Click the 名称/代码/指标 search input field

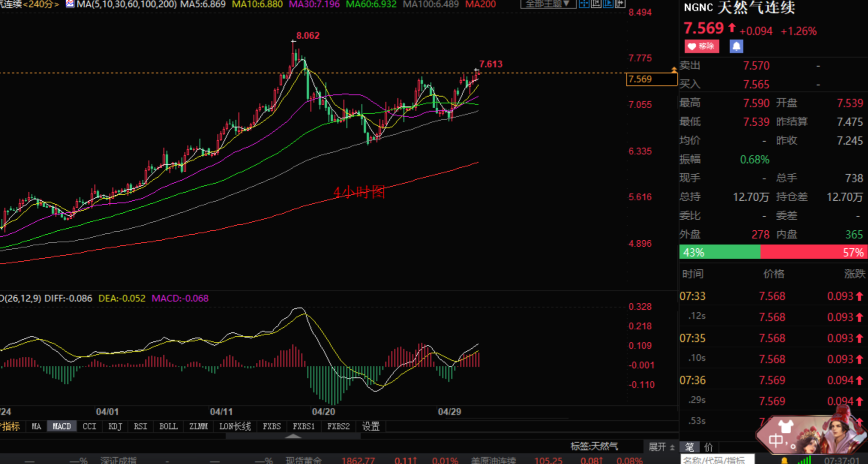coord(716,459)
